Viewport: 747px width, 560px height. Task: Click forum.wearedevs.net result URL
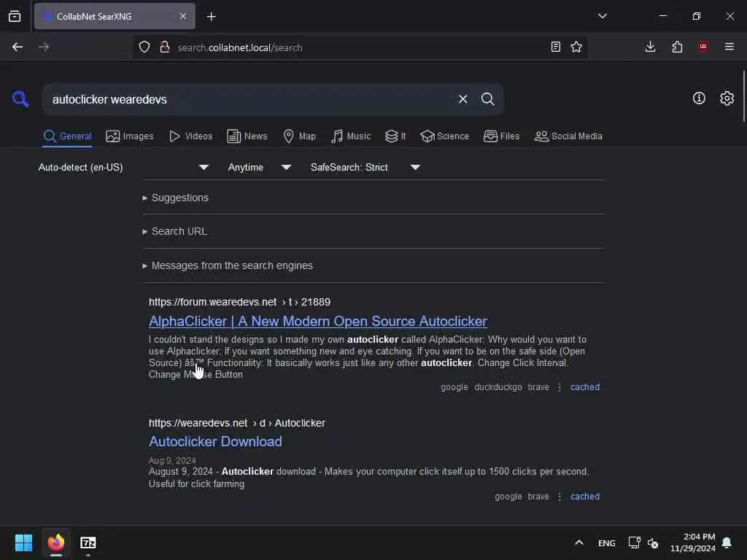[239, 303]
